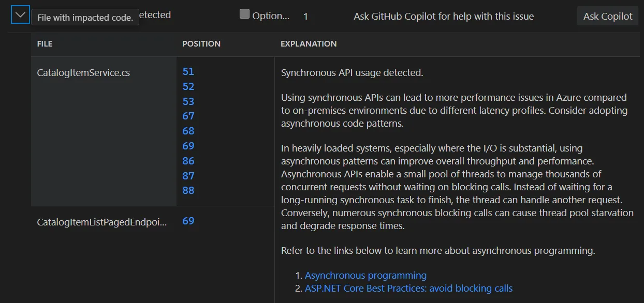Open the Asynchronous programming link
Screen dimensions: 644x303
pos(365,275)
